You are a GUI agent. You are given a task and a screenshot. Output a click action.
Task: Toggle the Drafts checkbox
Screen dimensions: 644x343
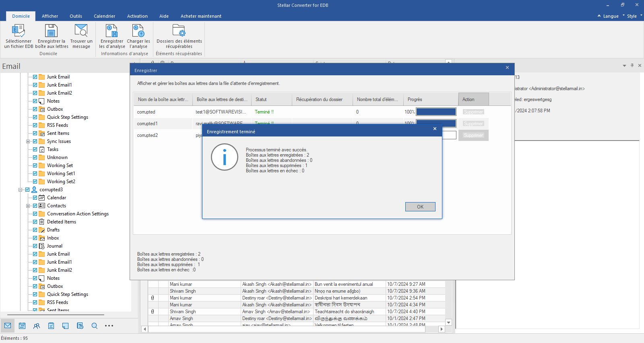(35, 230)
